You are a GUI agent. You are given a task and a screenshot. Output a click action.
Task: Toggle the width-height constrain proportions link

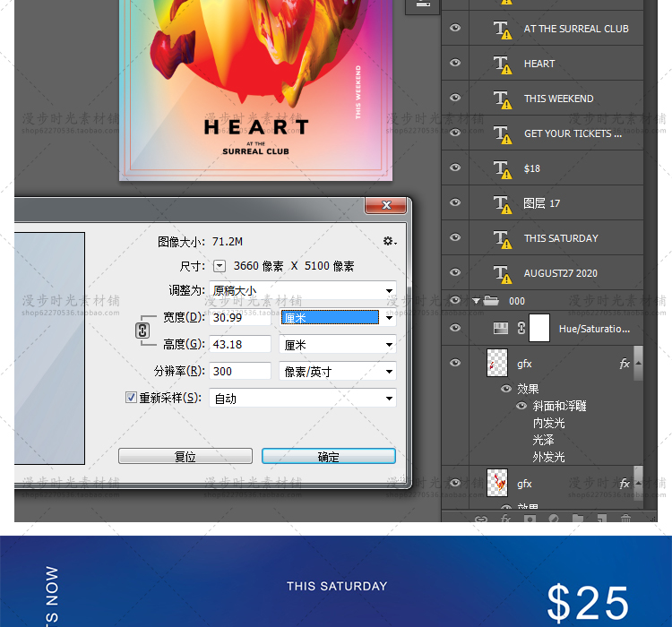pyautogui.click(x=142, y=331)
